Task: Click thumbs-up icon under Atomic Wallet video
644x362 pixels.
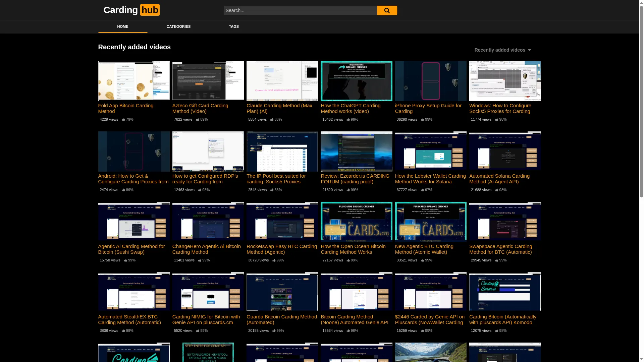Action: coord(422,260)
